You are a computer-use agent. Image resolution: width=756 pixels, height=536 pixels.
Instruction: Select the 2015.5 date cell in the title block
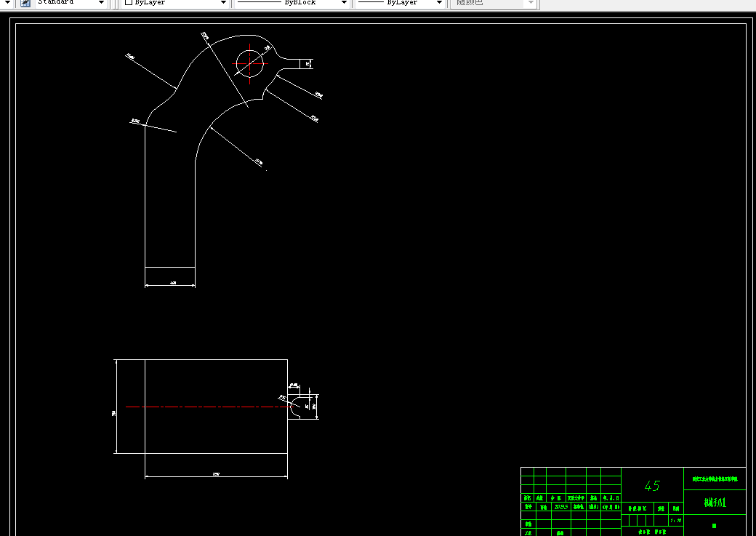pos(560,507)
